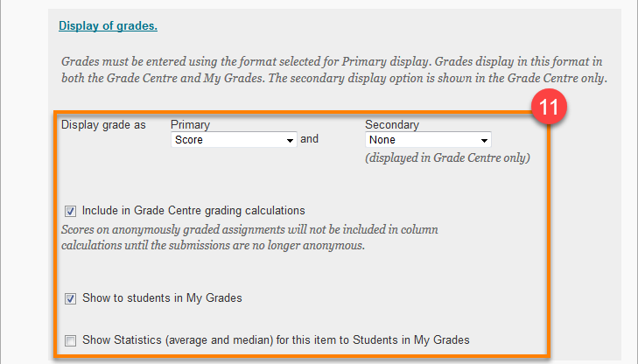Image resolution: width=638 pixels, height=364 pixels.
Task: Click the arrow on the Score dropdown
Action: click(x=290, y=140)
